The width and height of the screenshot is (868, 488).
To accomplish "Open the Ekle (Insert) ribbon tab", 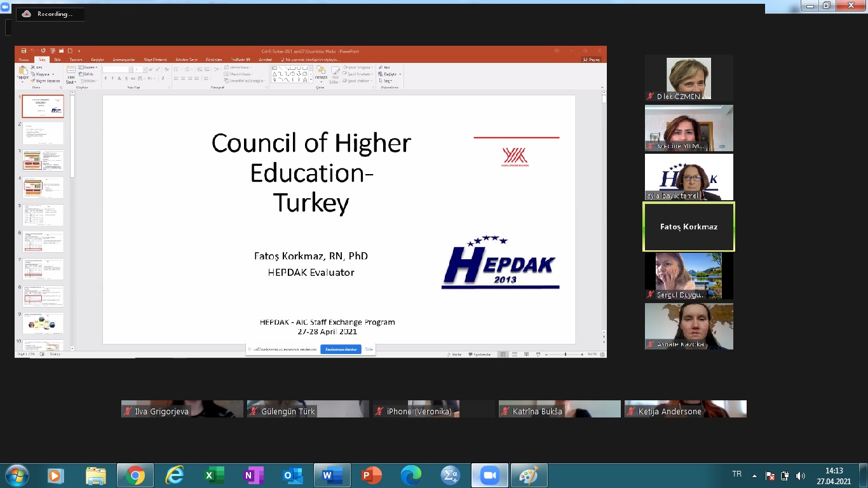I will click(57, 60).
